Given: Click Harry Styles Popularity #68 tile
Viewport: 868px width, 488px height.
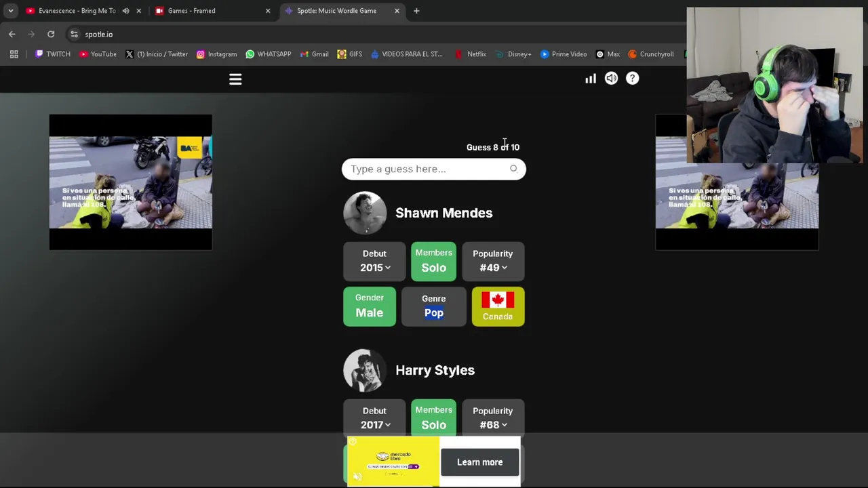Looking at the screenshot, I should pos(493,418).
